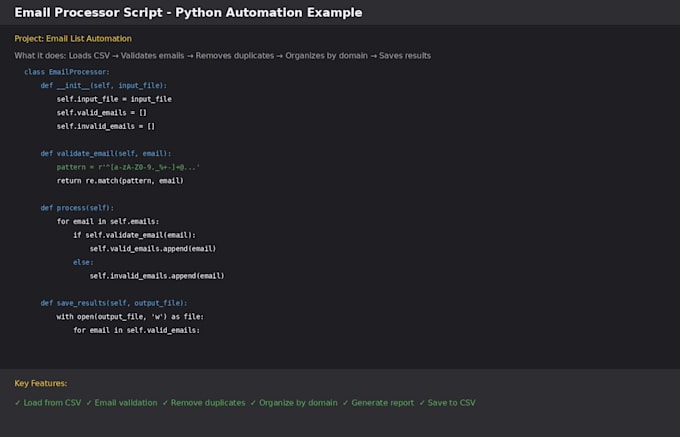Click 'self.invalid_emails = []' line
This screenshot has width=680, height=437.
[x=106, y=126]
